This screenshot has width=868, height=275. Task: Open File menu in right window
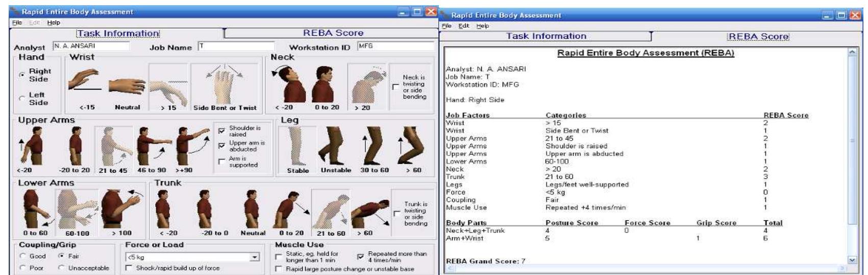point(447,26)
